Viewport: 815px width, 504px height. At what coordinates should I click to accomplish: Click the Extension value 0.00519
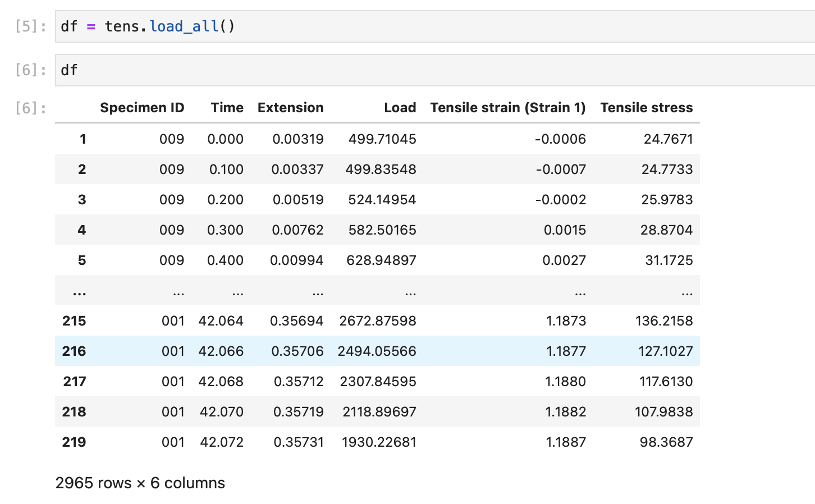[298, 200]
